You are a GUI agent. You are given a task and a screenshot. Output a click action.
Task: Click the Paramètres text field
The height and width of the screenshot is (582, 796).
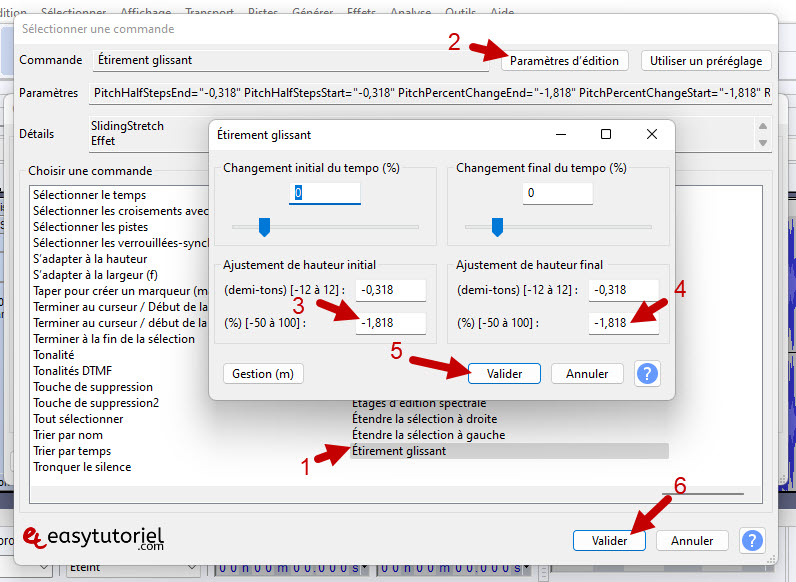point(430,93)
